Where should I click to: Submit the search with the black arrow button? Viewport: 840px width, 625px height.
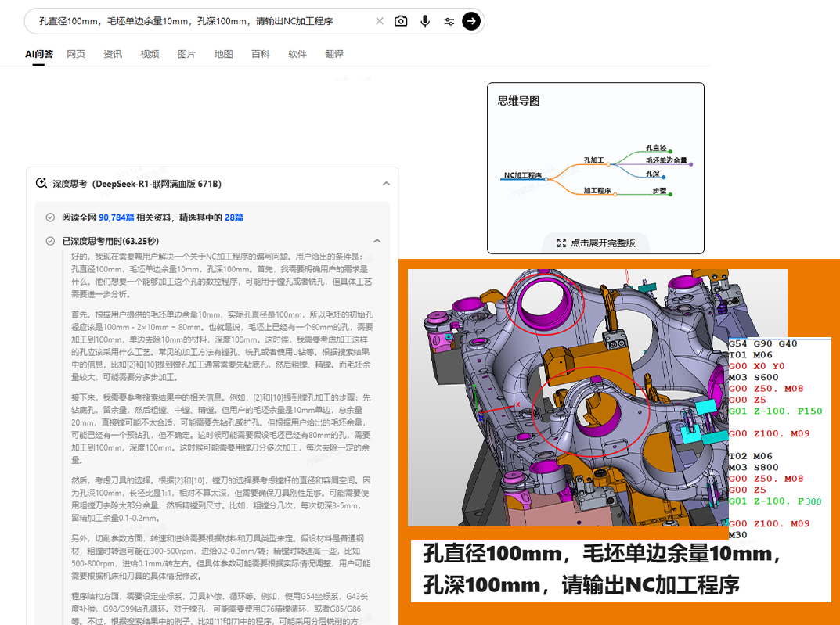[471, 21]
